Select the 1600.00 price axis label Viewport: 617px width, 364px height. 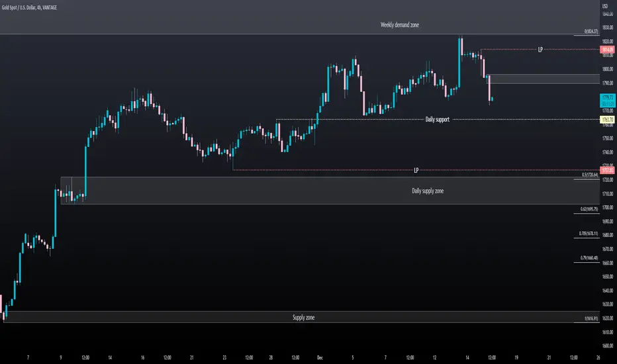coord(608,346)
